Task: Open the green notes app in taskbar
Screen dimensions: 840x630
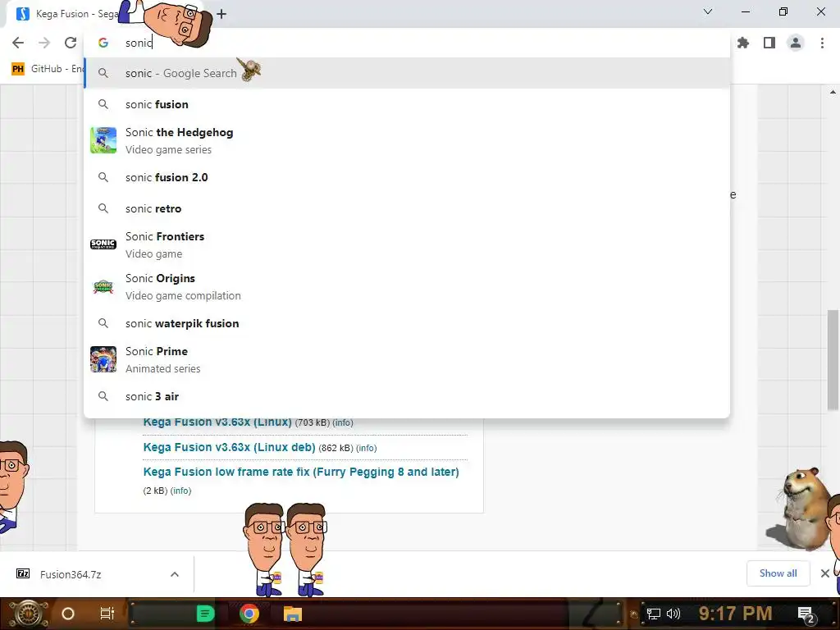Action: point(205,614)
